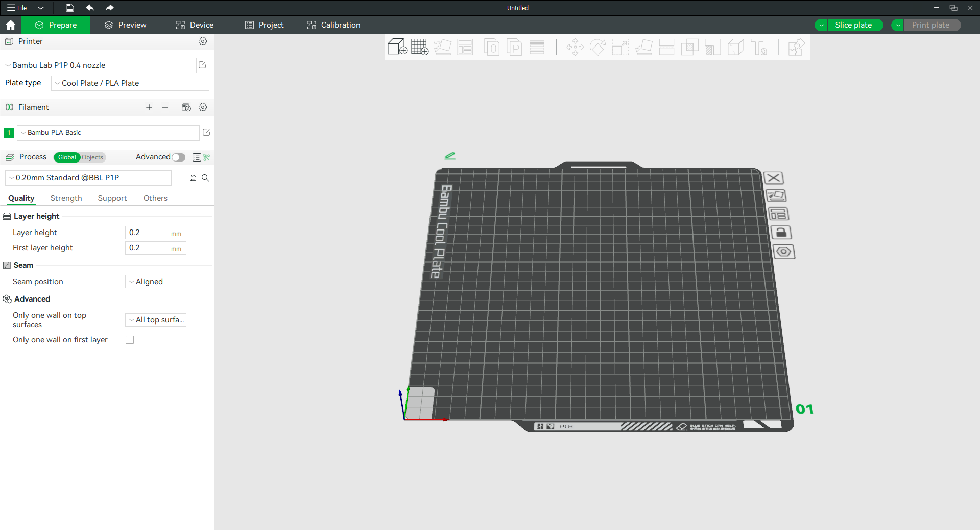Search process settings with magnifier icon
This screenshot has width=980, height=530.
[205, 178]
